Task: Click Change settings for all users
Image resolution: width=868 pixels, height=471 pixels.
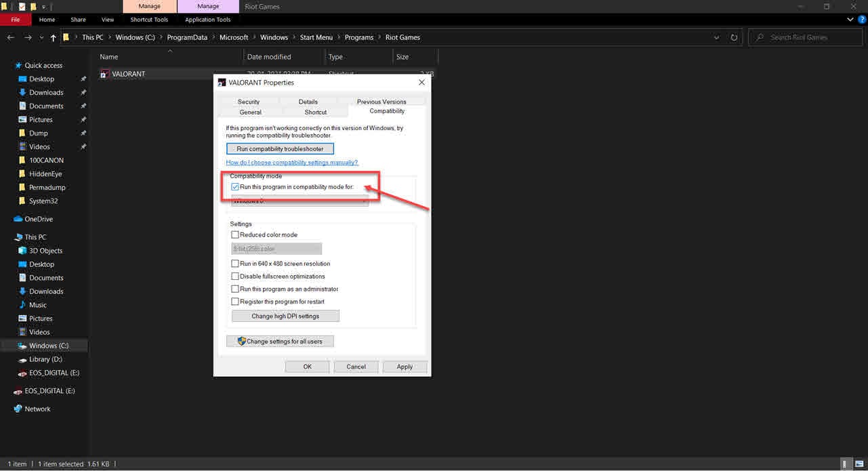Action: tap(280, 342)
